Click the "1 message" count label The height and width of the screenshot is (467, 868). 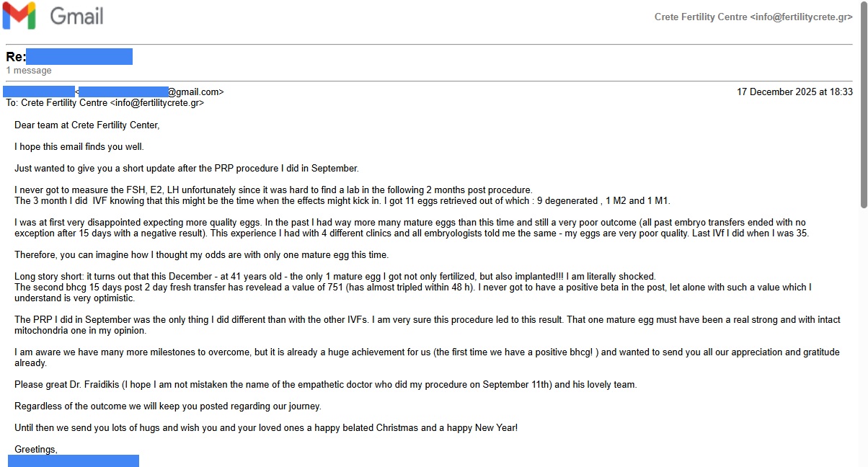[x=29, y=71]
